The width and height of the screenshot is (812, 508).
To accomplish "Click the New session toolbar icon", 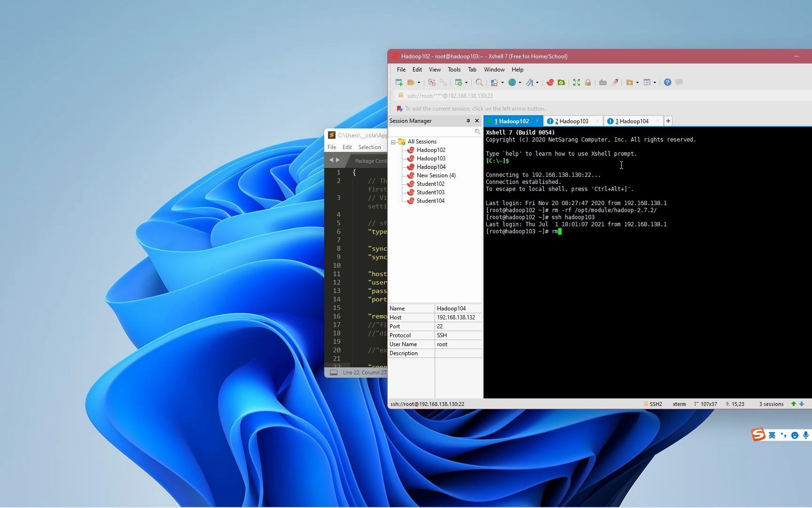I will (x=399, y=82).
